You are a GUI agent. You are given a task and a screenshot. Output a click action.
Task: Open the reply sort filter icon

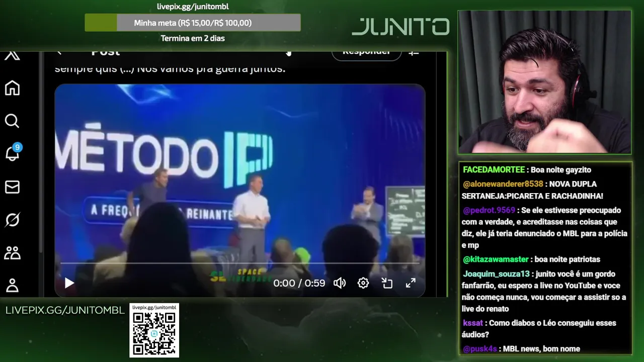(414, 53)
